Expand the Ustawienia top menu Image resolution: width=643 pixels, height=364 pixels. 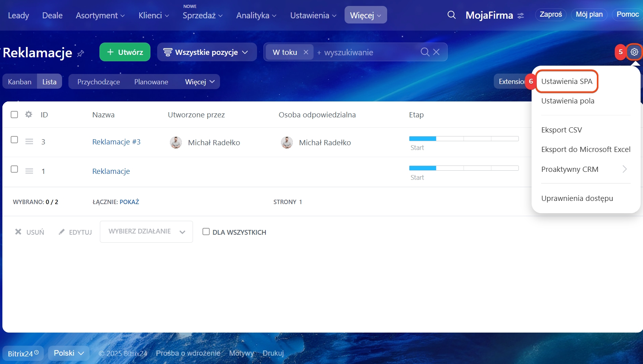313,16
